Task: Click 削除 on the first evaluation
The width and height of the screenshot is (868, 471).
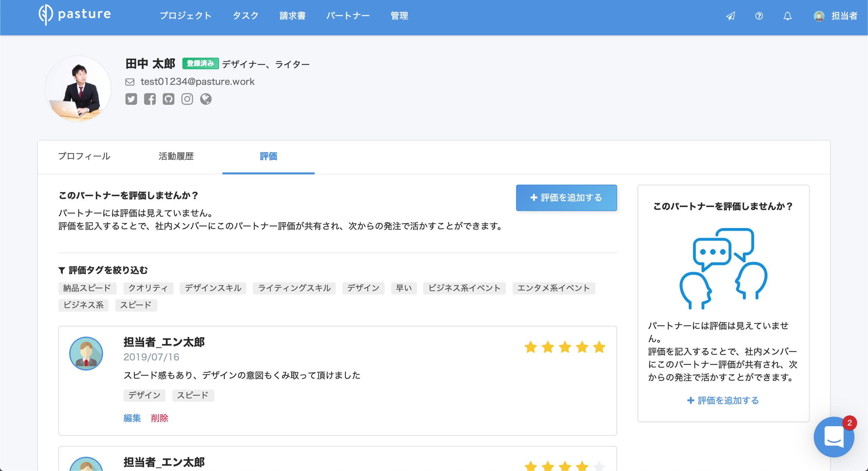Action: (160, 418)
